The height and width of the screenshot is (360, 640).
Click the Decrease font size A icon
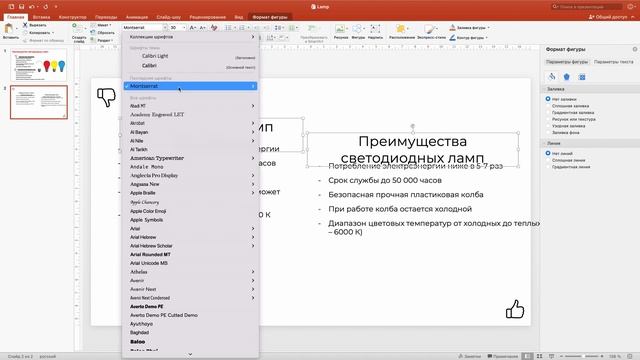coord(202,27)
